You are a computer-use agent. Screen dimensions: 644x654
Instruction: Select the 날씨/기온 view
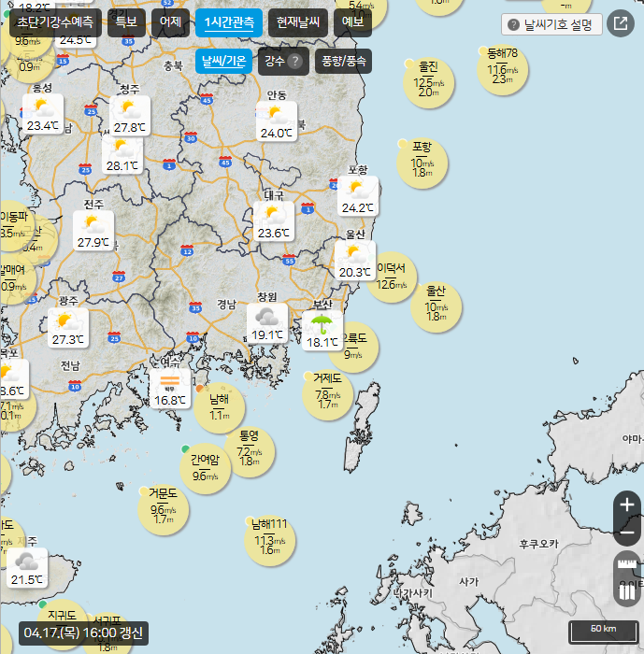pos(223,62)
